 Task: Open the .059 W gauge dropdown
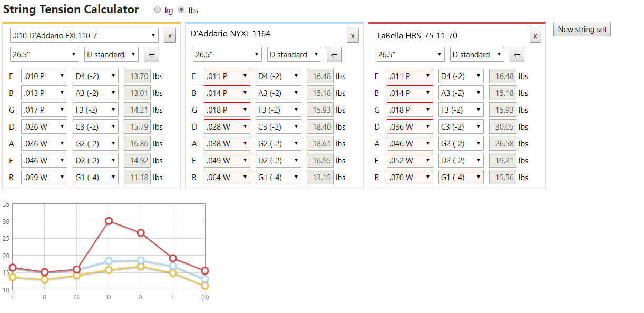point(44,177)
